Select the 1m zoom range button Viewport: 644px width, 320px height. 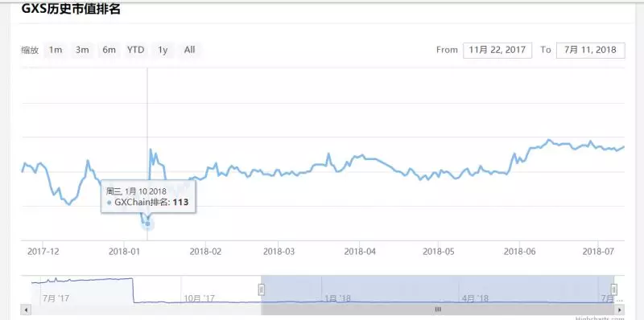56,50
